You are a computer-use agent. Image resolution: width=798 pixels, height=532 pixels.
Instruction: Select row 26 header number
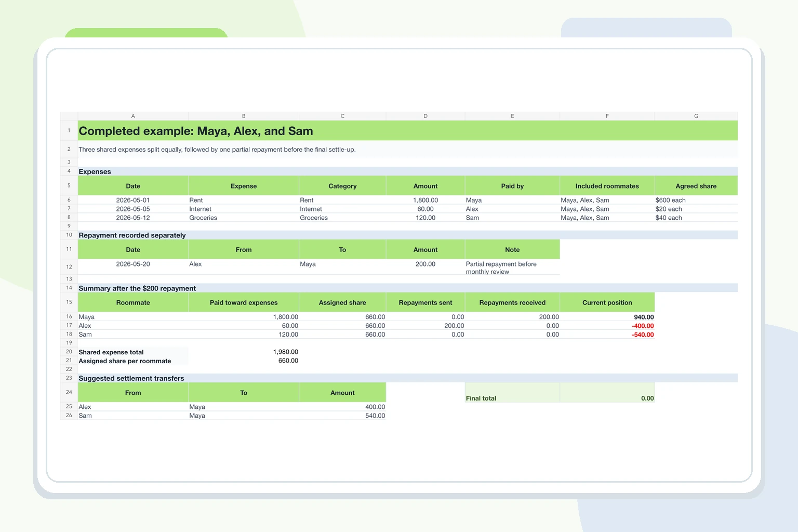pyautogui.click(x=69, y=416)
